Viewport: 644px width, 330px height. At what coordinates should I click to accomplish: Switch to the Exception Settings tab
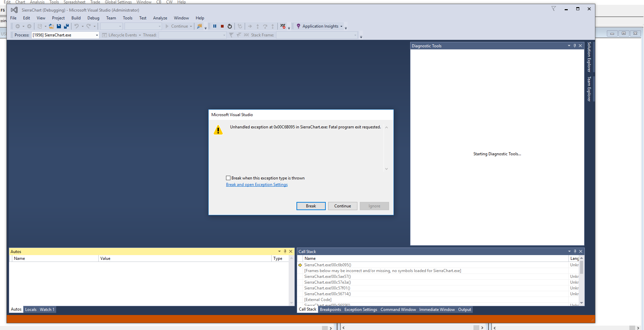[361, 310]
